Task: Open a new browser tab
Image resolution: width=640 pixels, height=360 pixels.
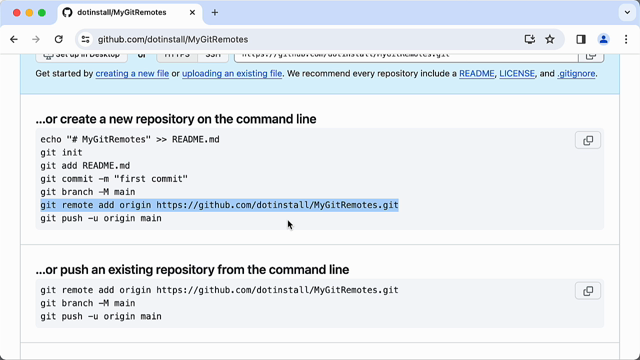Action: pos(215,13)
